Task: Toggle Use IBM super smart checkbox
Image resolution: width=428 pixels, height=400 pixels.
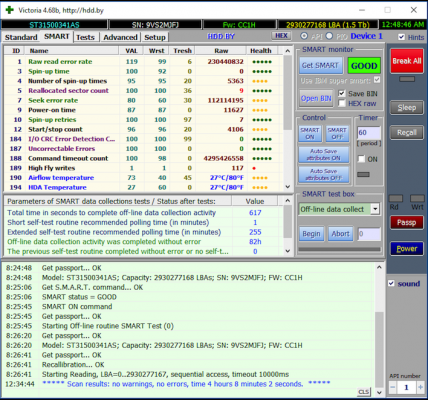Action: click(377, 80)
